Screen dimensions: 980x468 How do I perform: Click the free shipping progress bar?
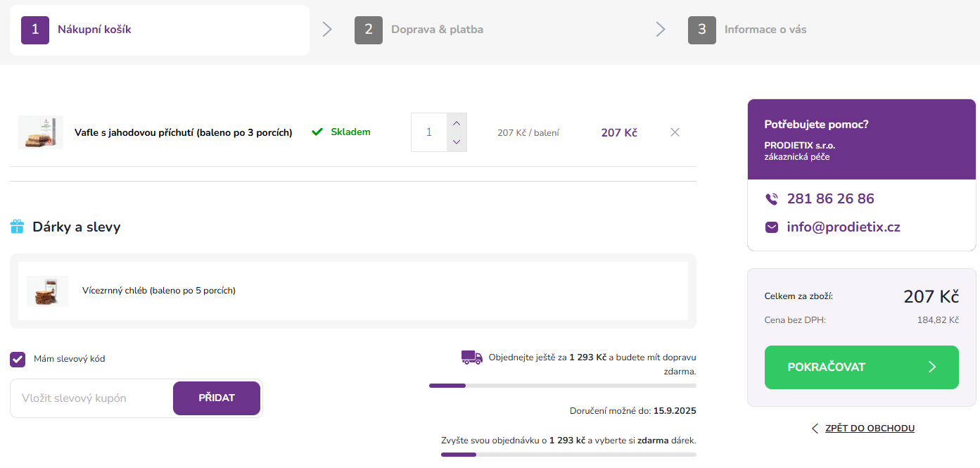[x=562, y=386]
